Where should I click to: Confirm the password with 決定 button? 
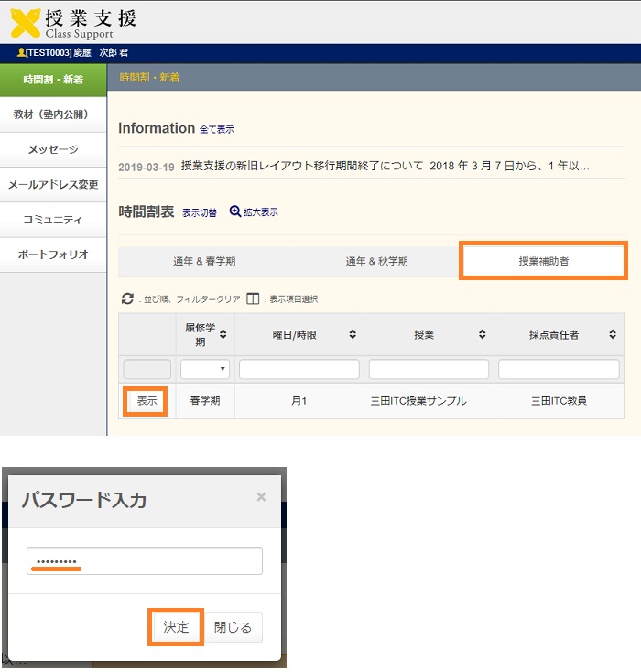pos(176,627)
